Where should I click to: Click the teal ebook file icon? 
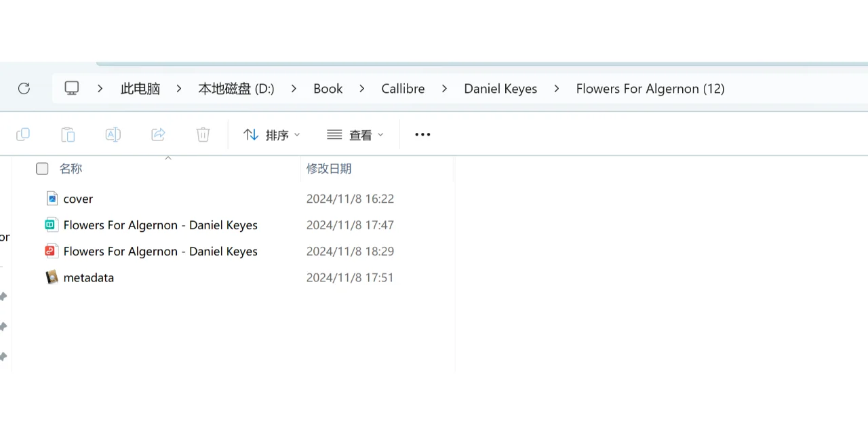pyautogui.click(x=52, y=225)
